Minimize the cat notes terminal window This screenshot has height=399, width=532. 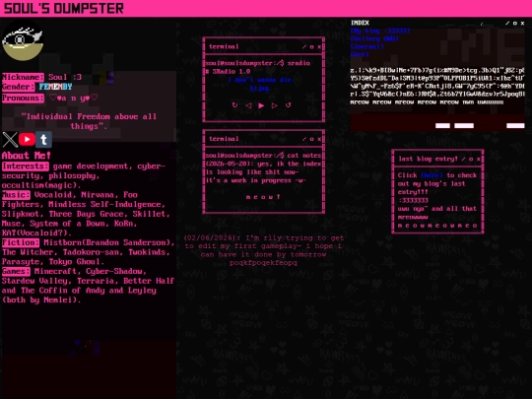pyautogui.click(x=304, y=139)
